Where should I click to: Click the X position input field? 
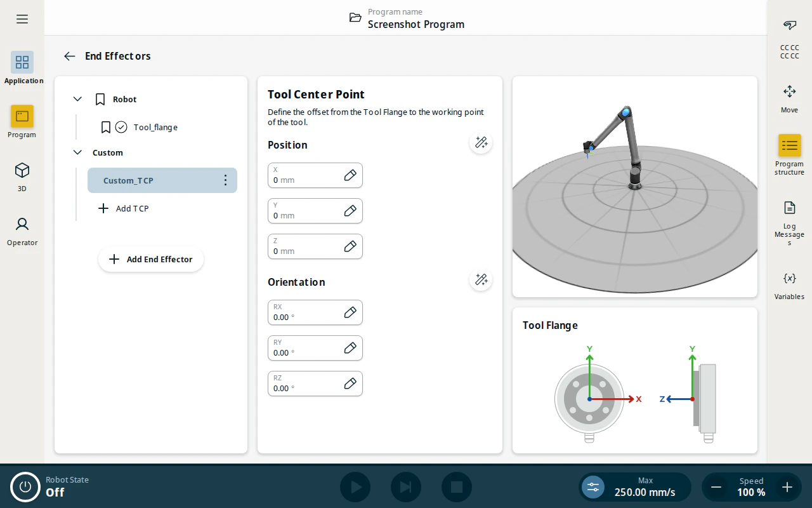tap(315, 175)
